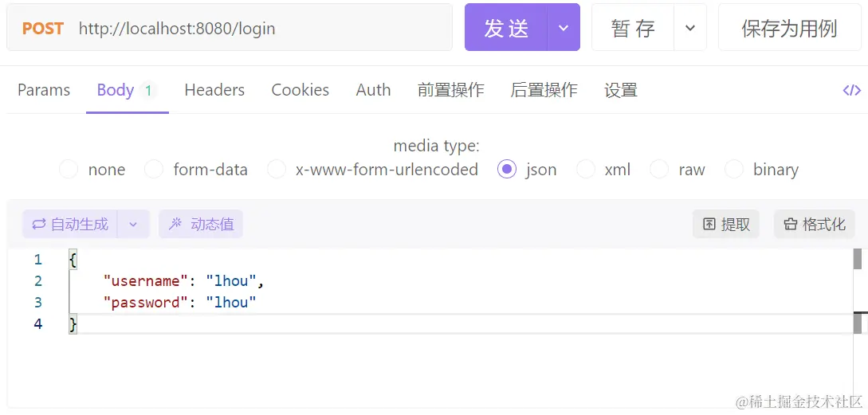
Task: Click the 保存为用例 button
Action: click(x=789, y=28)
